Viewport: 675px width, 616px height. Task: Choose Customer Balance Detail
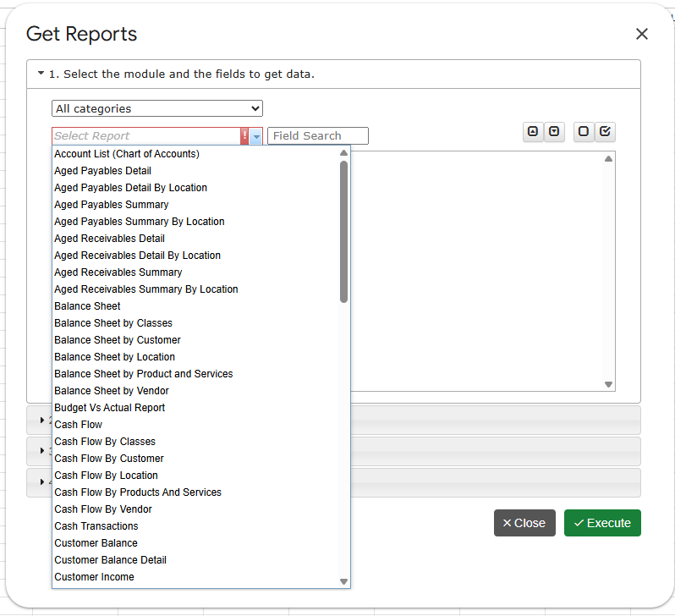(196, 560)
